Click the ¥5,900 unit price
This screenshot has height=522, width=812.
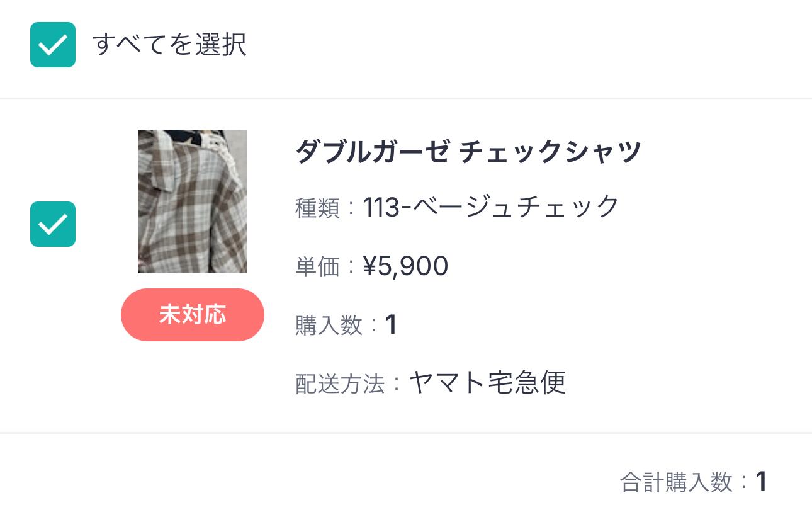[406, 266]
